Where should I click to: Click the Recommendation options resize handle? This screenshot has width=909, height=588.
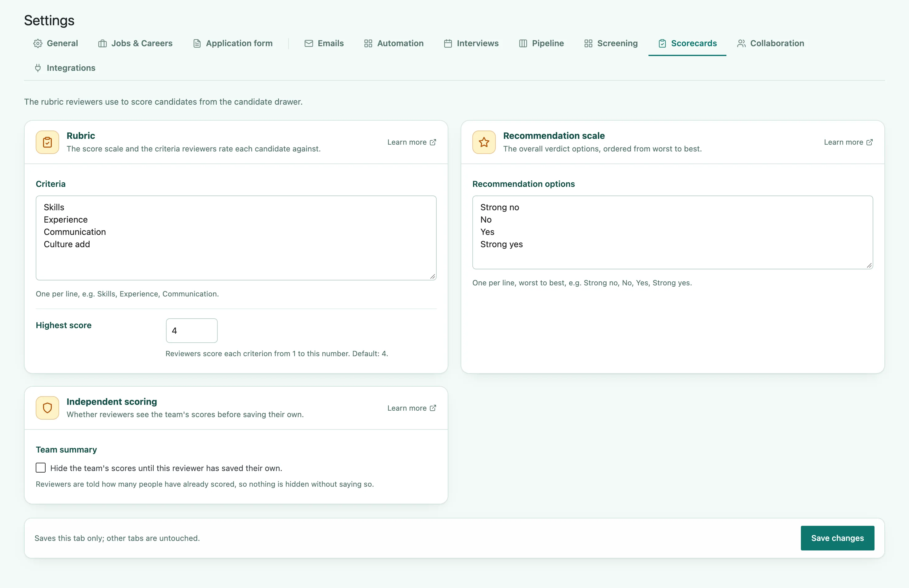coord(869,265)
